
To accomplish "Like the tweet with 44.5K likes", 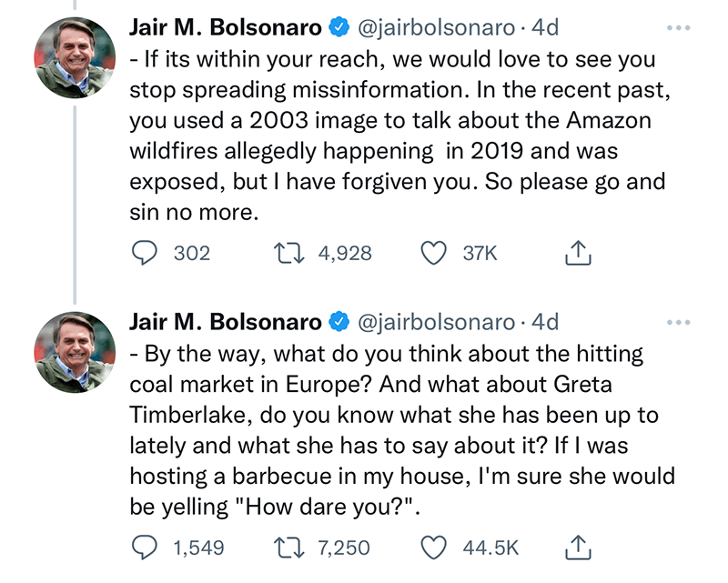I will click(435, 548).
